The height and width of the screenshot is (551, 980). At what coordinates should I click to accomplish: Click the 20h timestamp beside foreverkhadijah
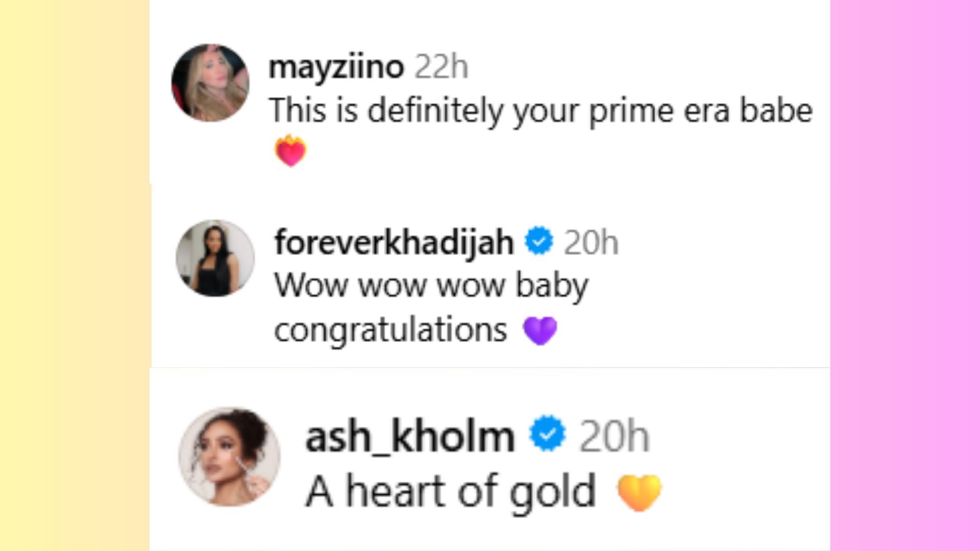pos(591,242)
